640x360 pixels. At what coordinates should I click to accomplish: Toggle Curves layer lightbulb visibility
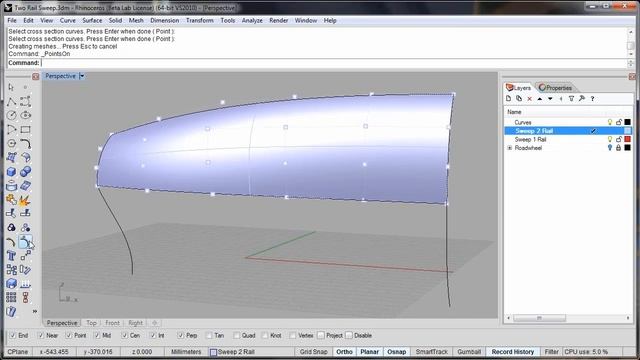coord(610,122)
